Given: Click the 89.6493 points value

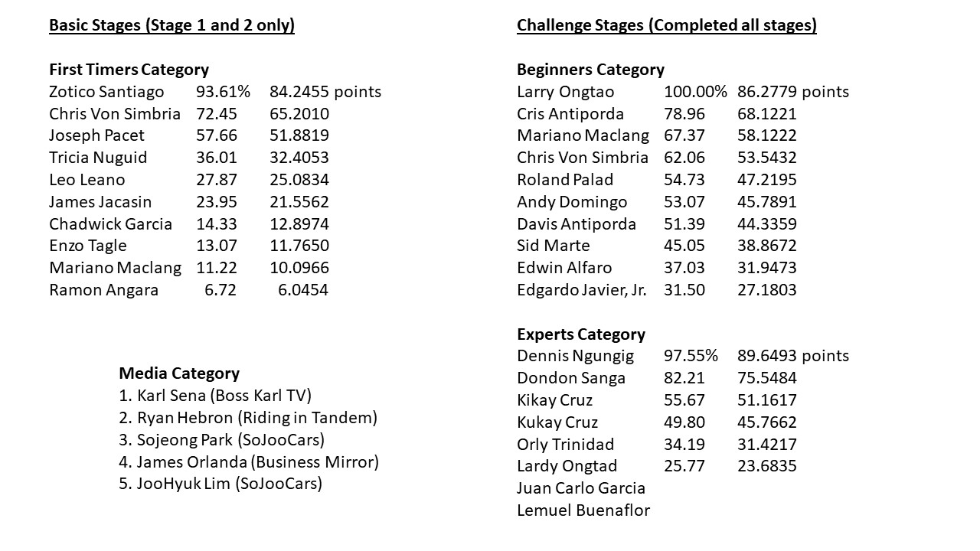Looking at the screenshot, I should pos(792,356).
